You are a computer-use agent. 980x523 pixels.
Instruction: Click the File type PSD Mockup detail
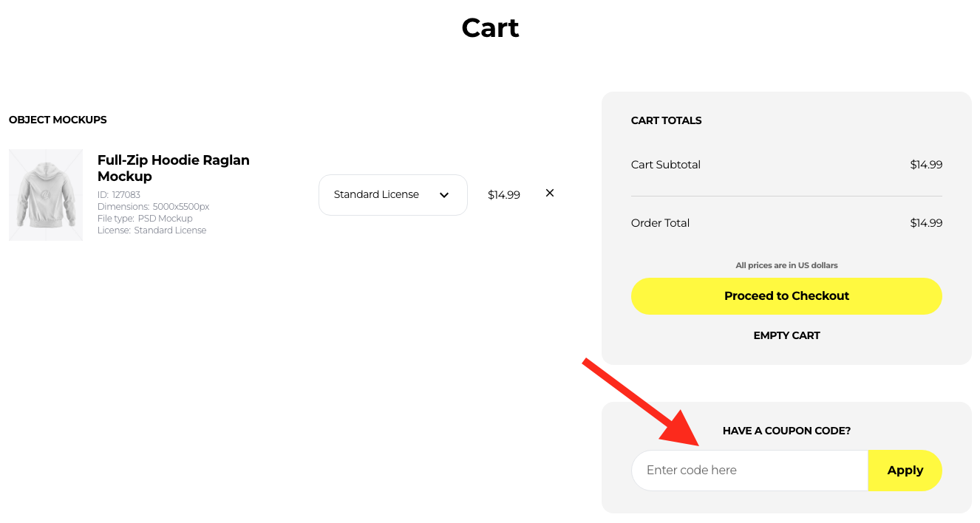[145, 219]
